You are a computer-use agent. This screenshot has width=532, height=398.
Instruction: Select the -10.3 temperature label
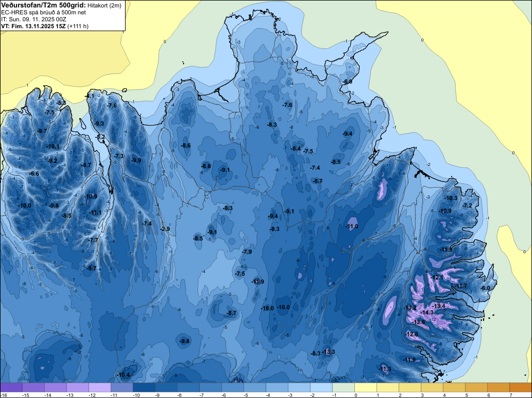click(x=451, y=198)
